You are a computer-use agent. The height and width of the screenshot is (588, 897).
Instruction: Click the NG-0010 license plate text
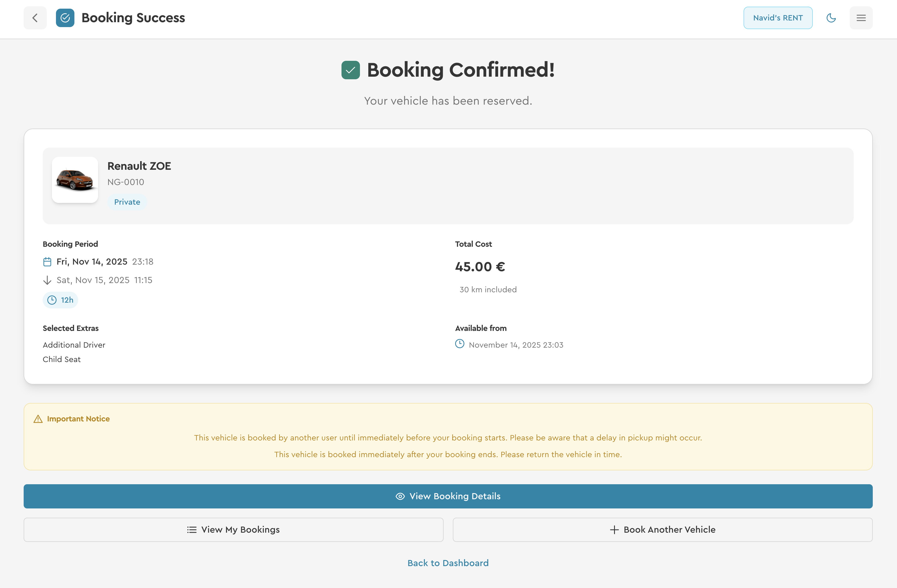[x=125, y=182]
